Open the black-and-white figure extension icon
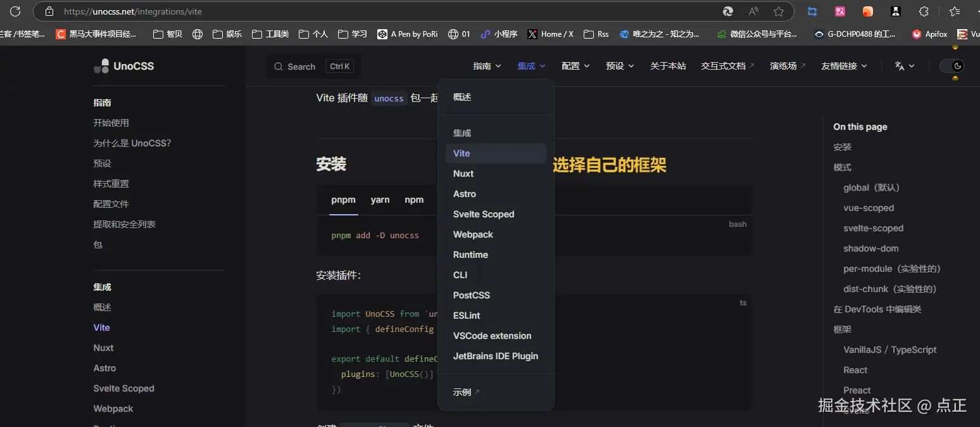980x427 pixels. [x=896, y=11]
